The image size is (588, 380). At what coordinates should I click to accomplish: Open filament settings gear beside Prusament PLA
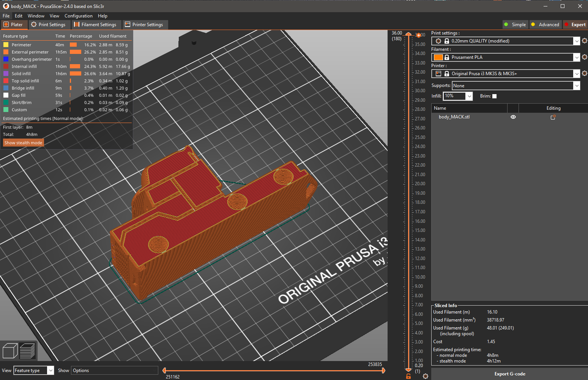[x=585, y=57]
